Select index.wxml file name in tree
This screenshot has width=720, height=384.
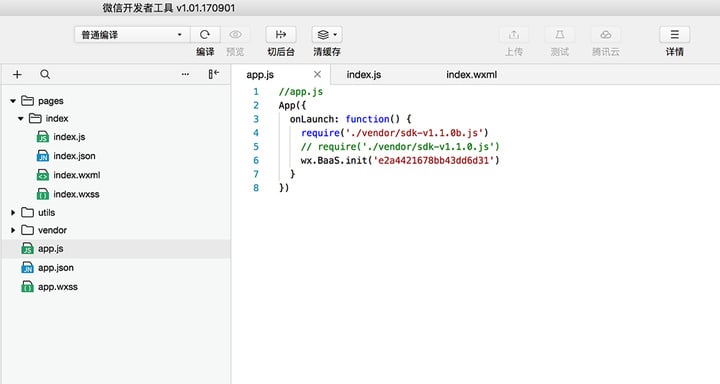click(77, 175)
